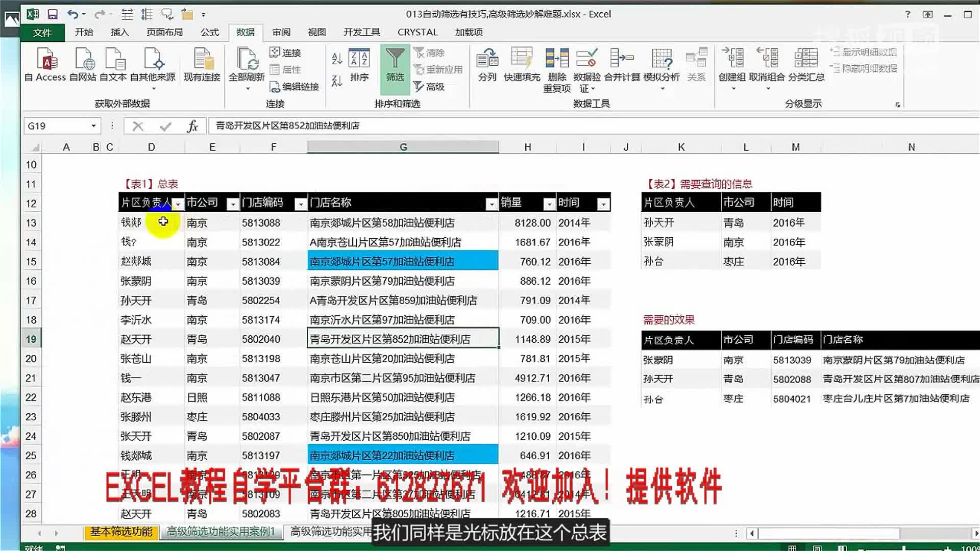Click the Clear (清除) filter button
The width and height of the screenshot is (980, 551).
point(429,53)
